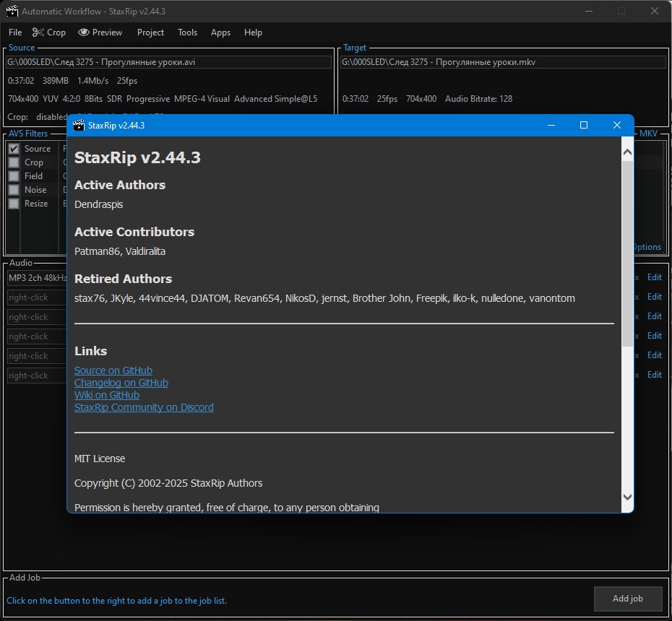Click the Preview eye icon
The width and height of the screenshot is (672, 621).
[x=84, y=32]
